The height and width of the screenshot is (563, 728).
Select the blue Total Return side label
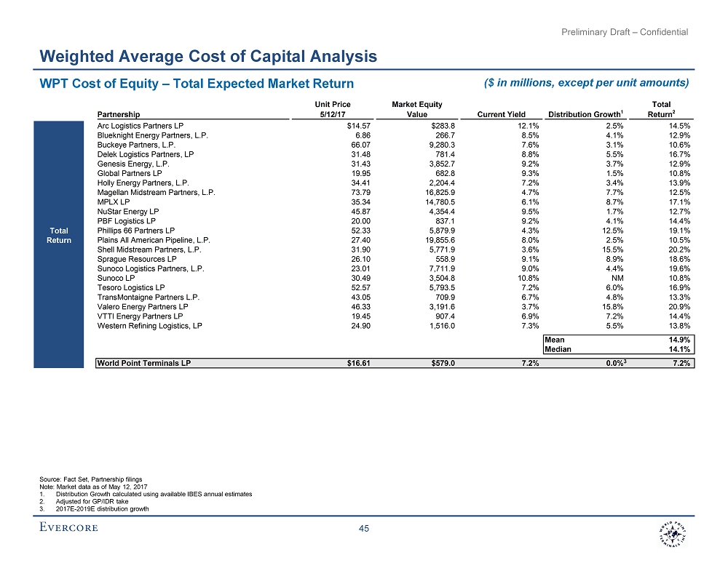[58, 236]
